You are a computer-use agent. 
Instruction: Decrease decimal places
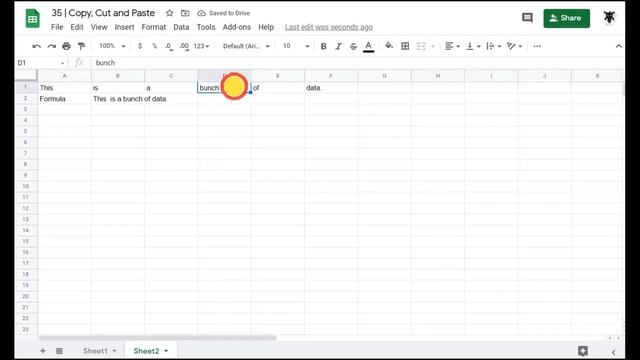pos(169,46)
